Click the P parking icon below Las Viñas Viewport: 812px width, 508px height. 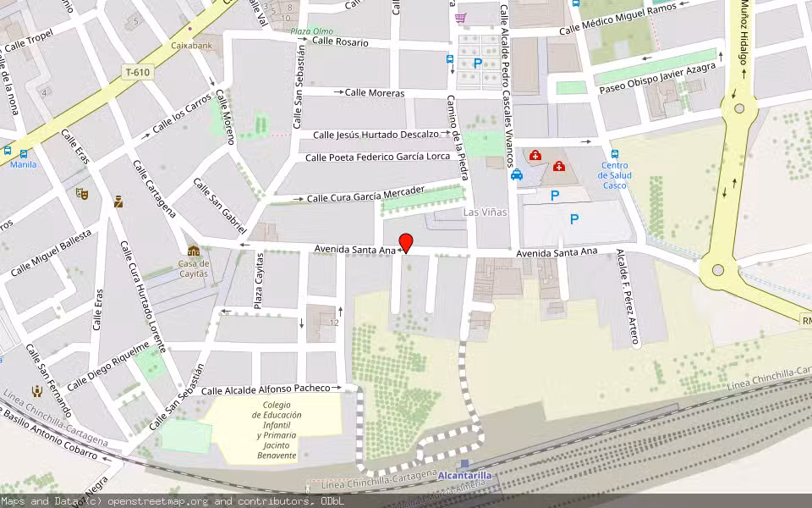coord(574,219)
